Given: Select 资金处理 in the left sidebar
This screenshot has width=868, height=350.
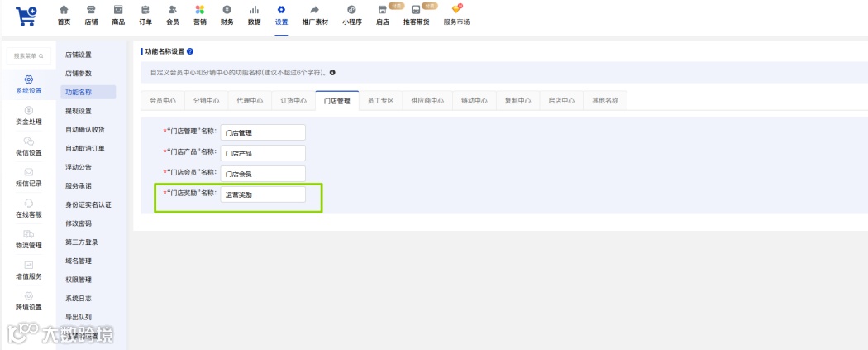Looking at the screenshot, I should point(29,116).
